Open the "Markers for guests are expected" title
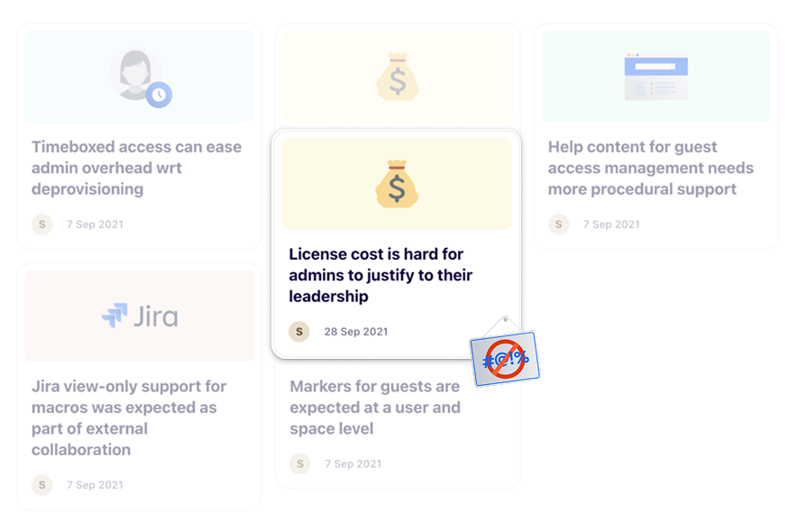The width and height of the screenshot is (798, 532). tap(374, 408)
